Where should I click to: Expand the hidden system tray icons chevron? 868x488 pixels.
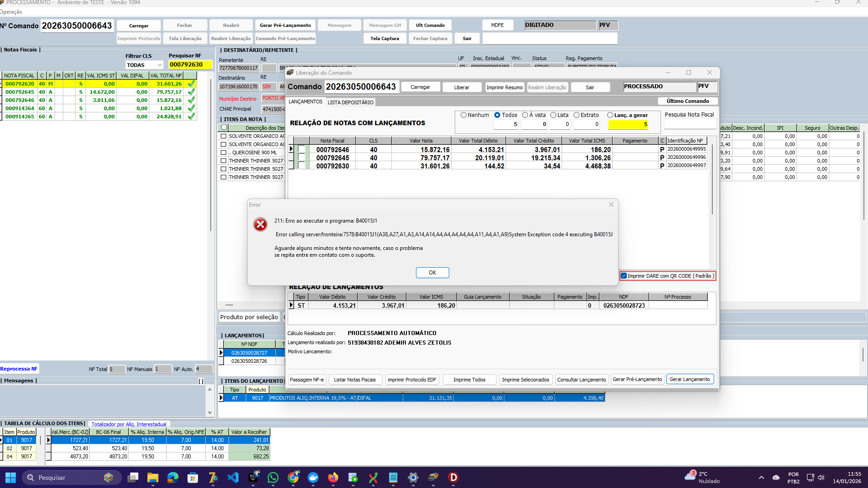(x=761, y=478)
